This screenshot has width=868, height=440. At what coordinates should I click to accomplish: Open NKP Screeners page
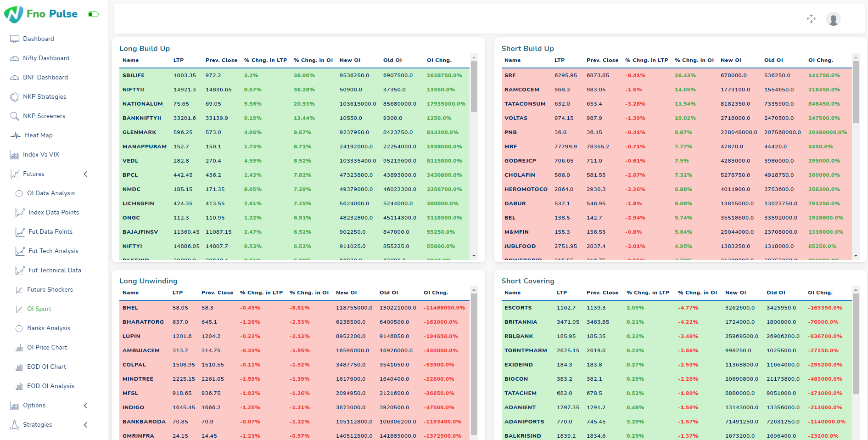pyautogui.click(x=44, y=116)
